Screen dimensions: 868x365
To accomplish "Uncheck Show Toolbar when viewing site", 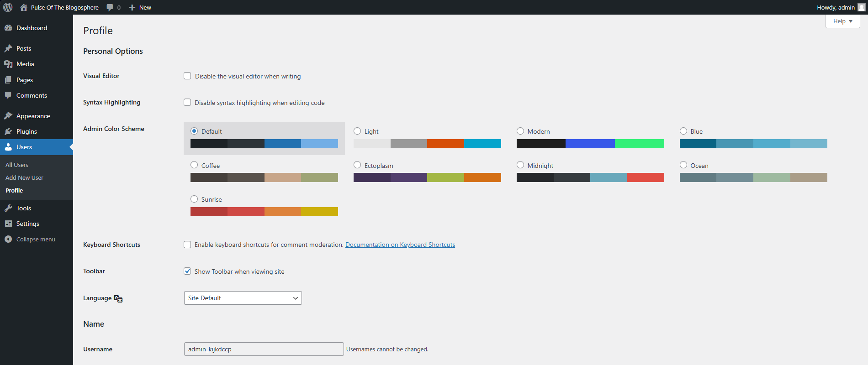I will (x=187, y=271).
